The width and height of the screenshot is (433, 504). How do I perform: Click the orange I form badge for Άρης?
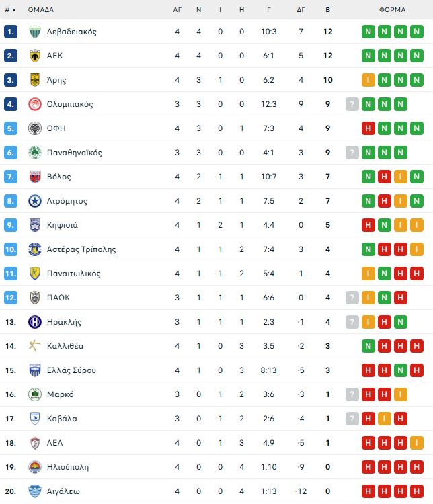click(x=368, y=80)
